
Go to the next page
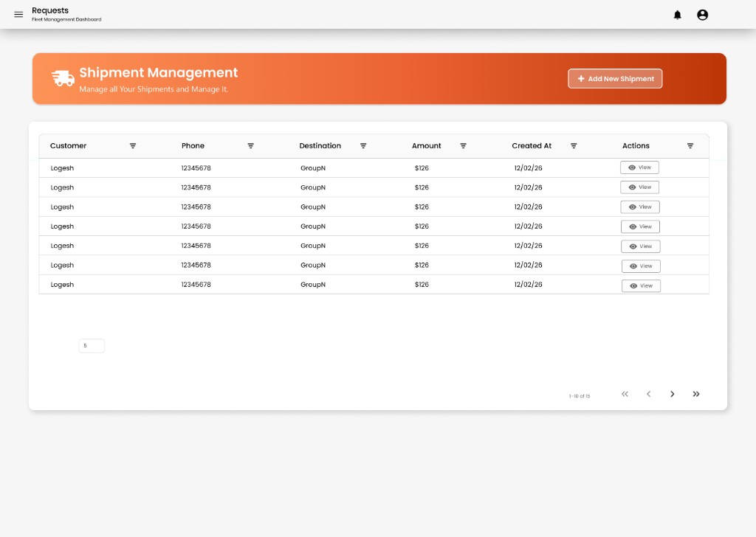tap(672, 394)
